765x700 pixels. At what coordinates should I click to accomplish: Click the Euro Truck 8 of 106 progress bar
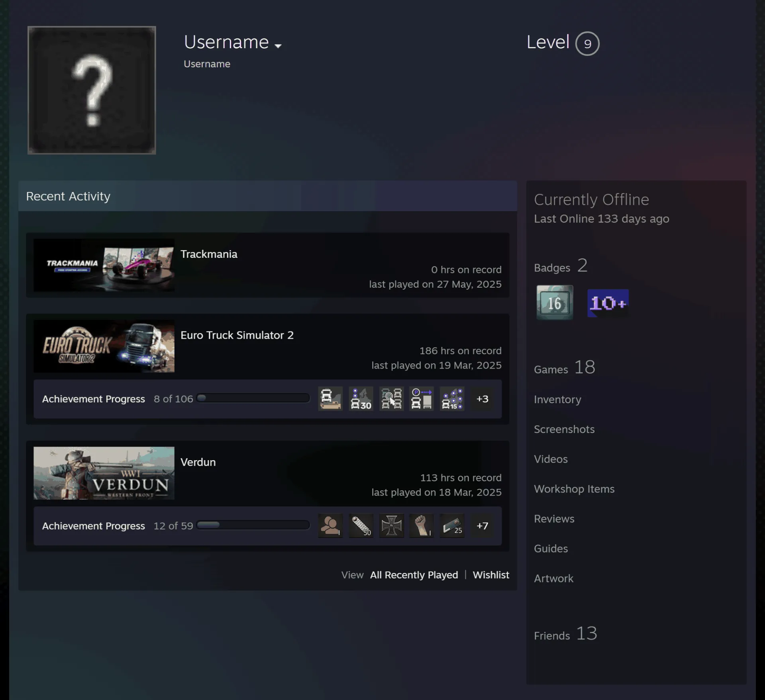(253, 398)
